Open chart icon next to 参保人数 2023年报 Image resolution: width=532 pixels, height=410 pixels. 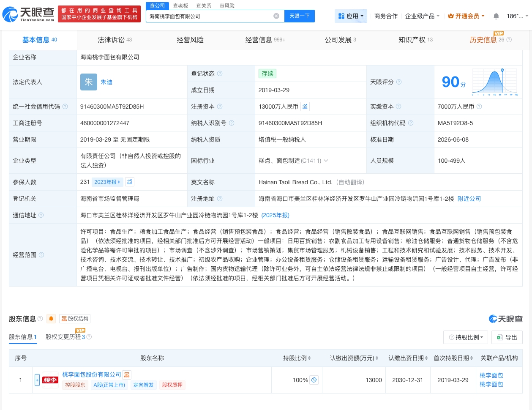(x=130, y=182)
